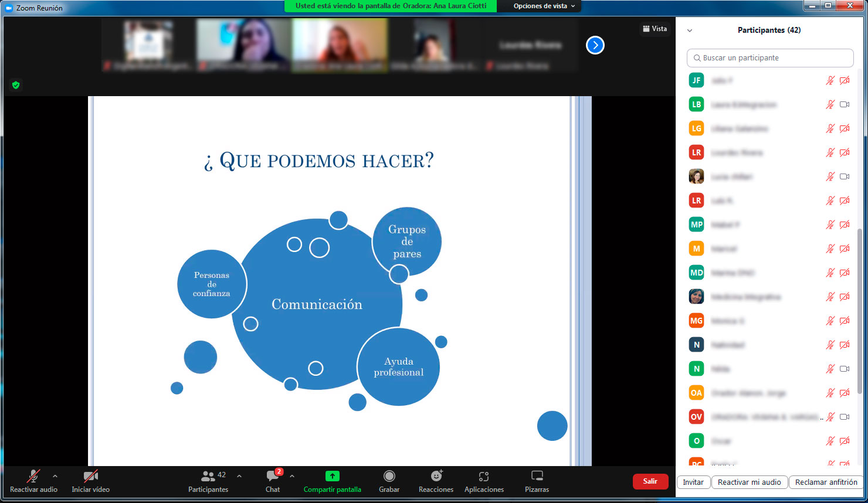Click the participants list vertical scrollbar
Viewport: 868px width, 503px height.
click(x=860, y=311)
